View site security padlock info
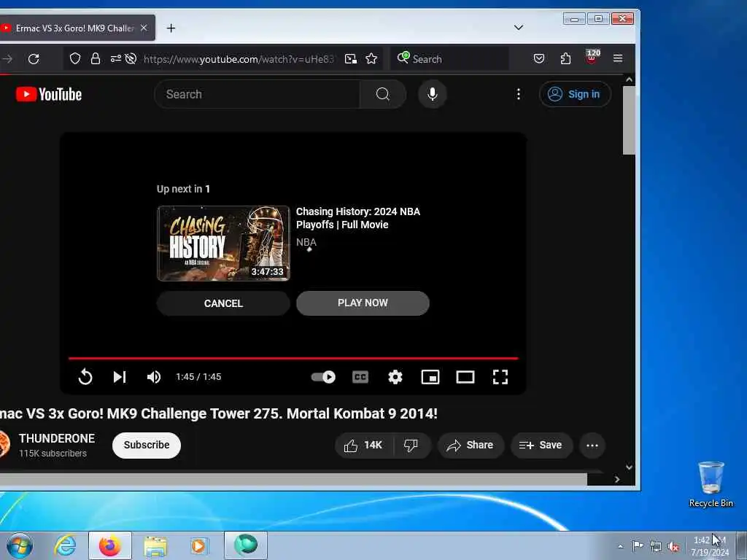This screenshot has width=747, height=560. pyautogui.click(x=96, y=58)
